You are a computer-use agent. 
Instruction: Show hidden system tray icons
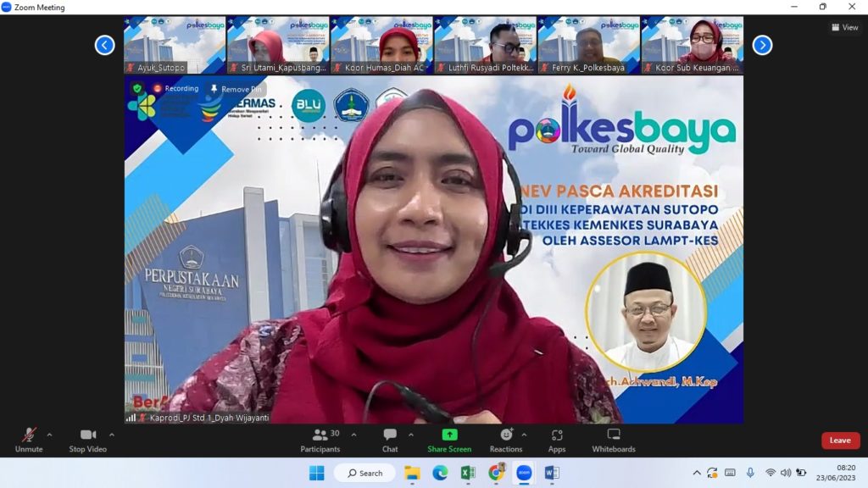pos(697,473)
